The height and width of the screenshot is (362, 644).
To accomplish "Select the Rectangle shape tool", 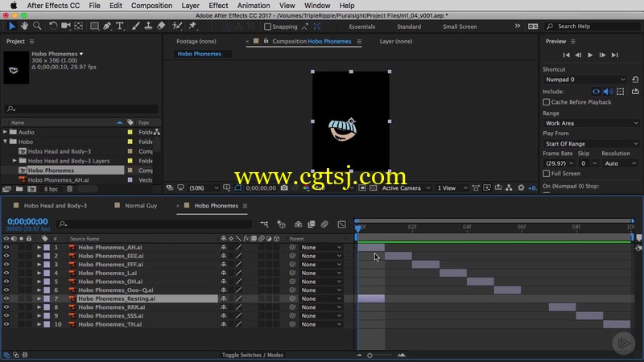I will (94, 26).
